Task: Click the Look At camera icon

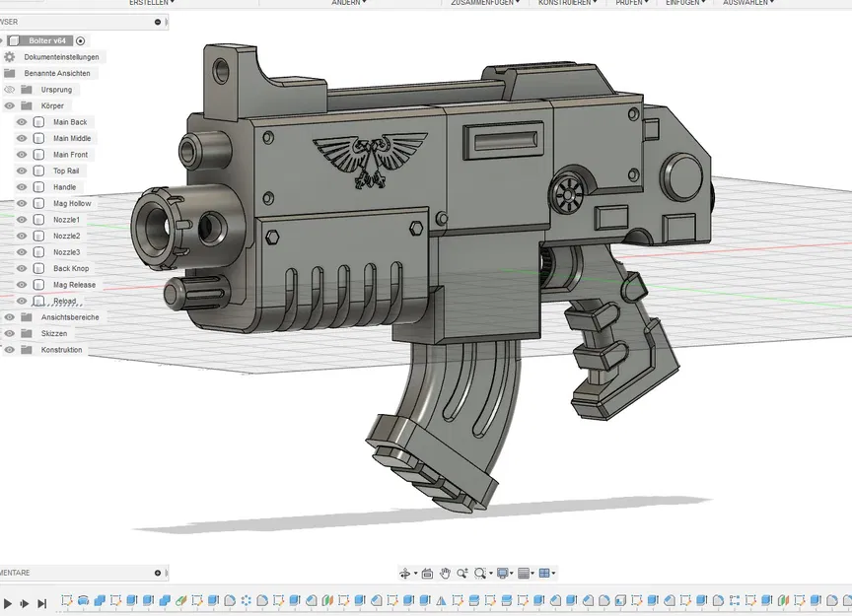Action: pos(427,573)
